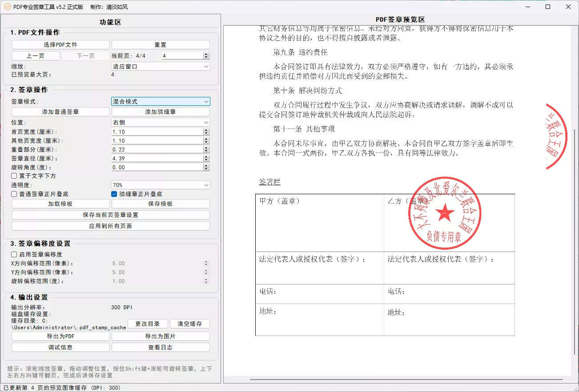Click 查看日志 button
Viewport: 579px width, 392px height.
click(161, 348)
